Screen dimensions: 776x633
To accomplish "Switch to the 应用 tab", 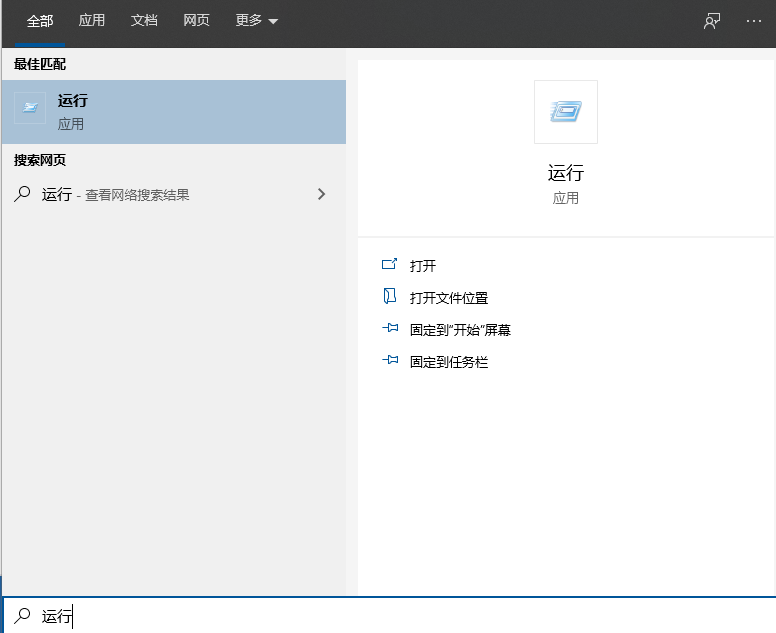I will (x=92, y=21).
